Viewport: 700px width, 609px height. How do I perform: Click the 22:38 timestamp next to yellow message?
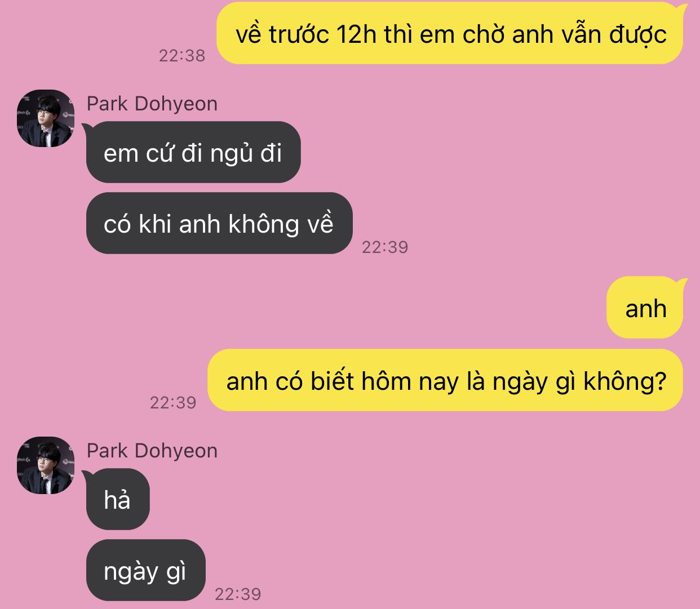[182, 56]
